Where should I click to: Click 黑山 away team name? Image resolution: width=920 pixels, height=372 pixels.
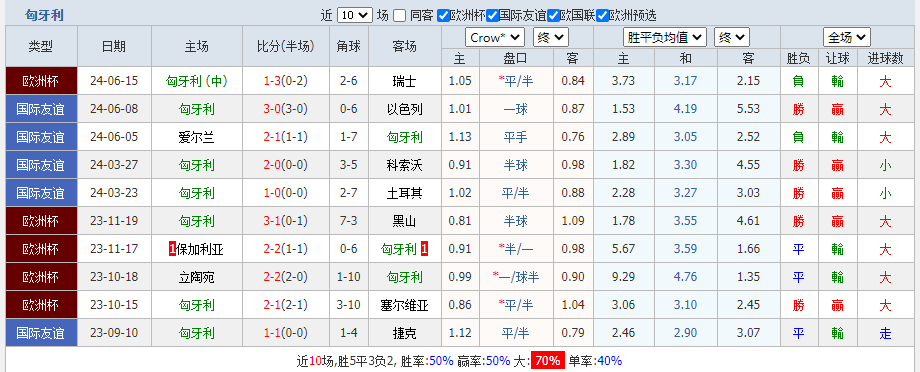(404, 221)
